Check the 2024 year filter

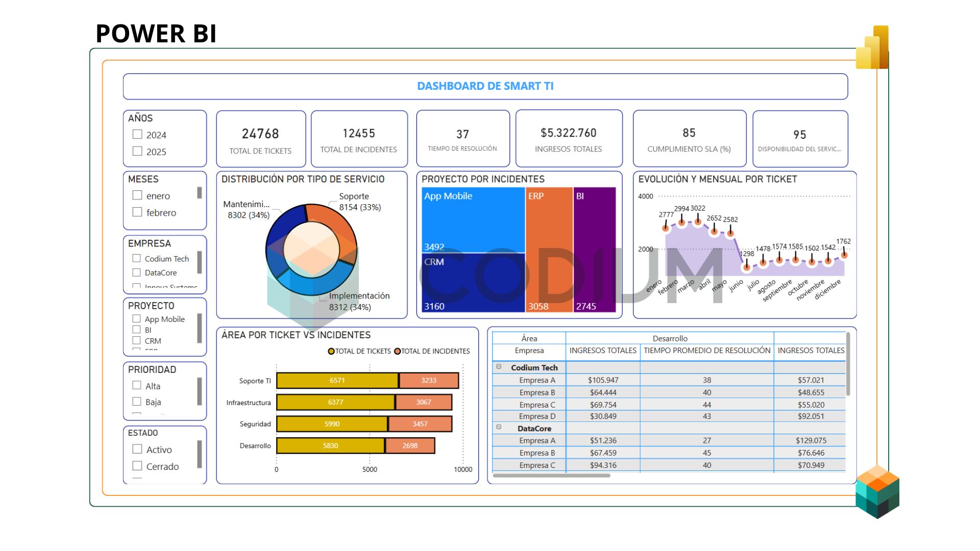pyautogui.click(x=137, y=135)
